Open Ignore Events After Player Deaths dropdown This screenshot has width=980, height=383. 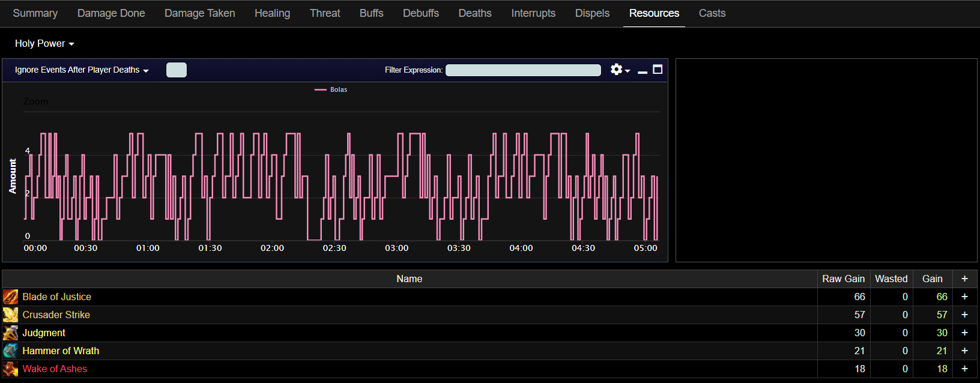point(82,70)
